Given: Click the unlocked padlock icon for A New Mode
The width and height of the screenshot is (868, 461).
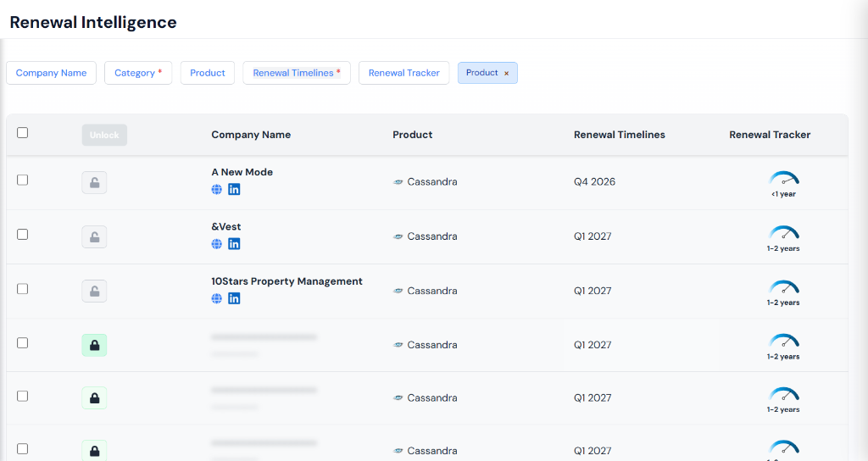Looking at the screenshot, I should [x=94, y=183].
